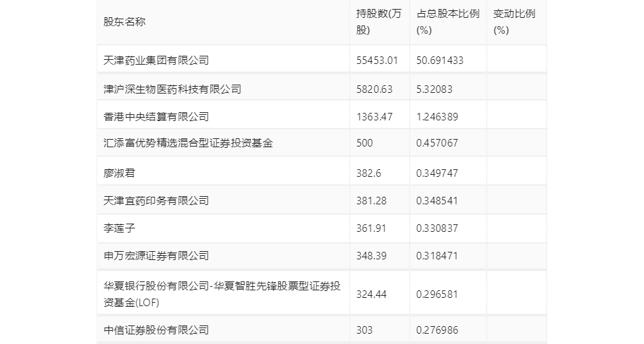The image size is (644, 344).
Task: Select the percentage 5.32083
Action: tap(434, 89)
